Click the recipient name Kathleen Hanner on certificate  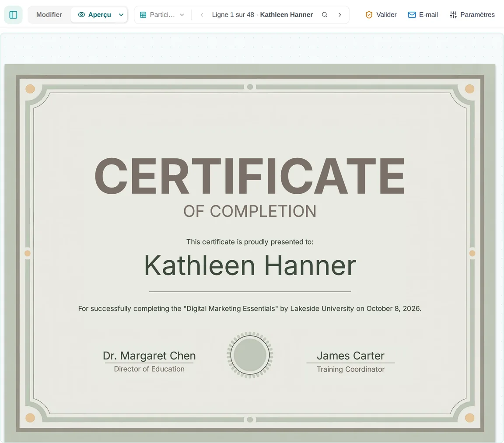click(250, 265)
